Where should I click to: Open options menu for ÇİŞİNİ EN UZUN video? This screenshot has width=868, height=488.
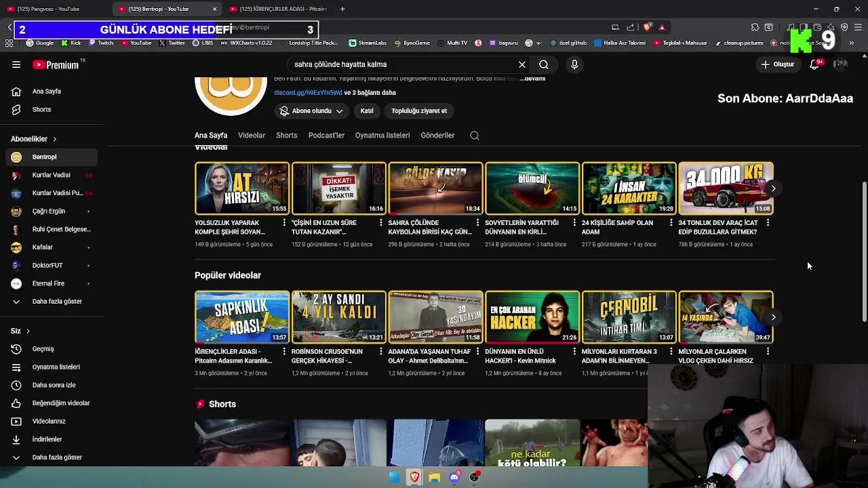tap(380, 222)
